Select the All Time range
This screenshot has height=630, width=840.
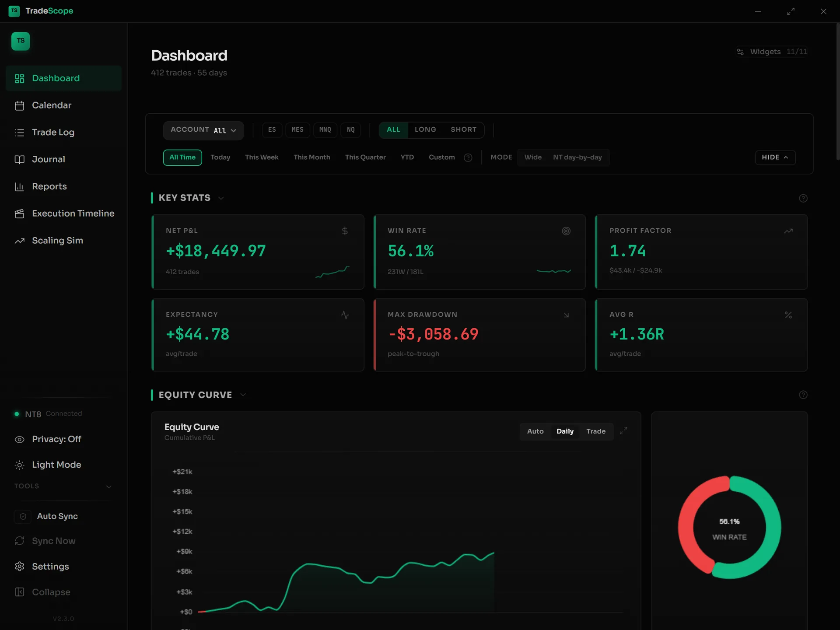[182, 157]
